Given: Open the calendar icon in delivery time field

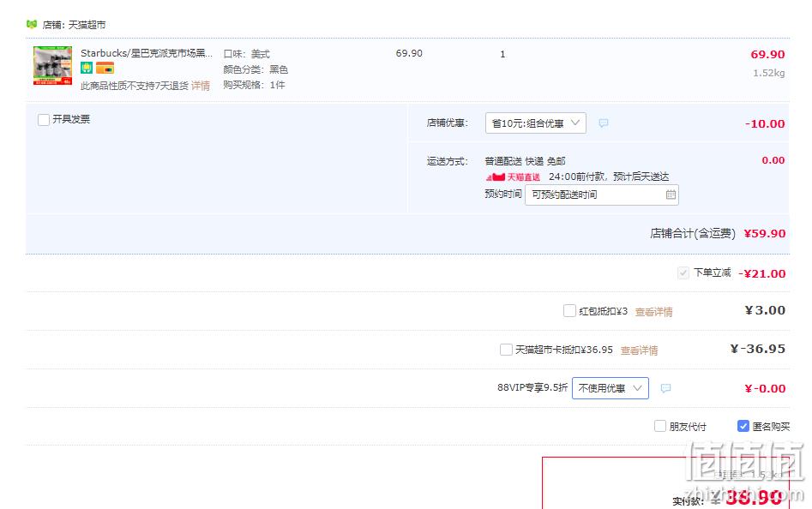Looking at the screenshot, I should [x=671, y=195].
